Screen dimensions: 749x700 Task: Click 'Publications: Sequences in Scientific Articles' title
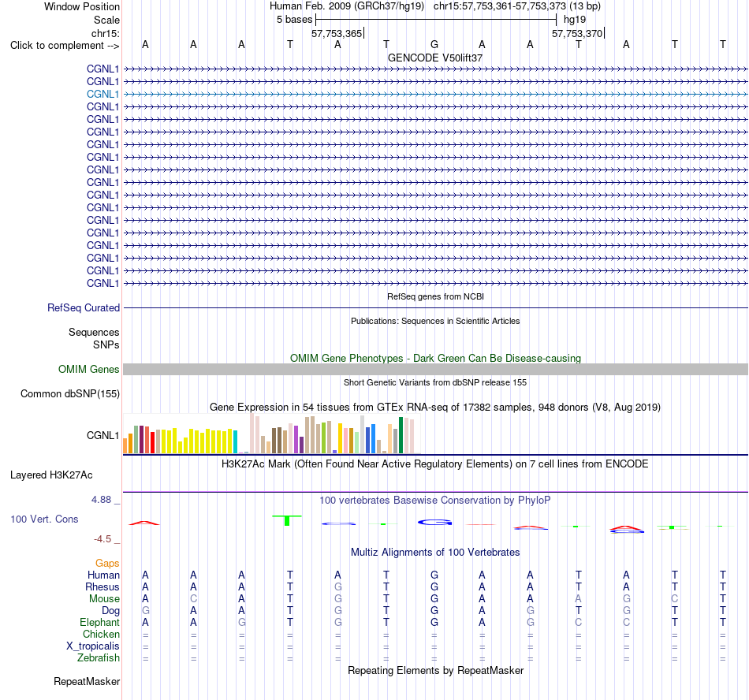tap(435, 321)
